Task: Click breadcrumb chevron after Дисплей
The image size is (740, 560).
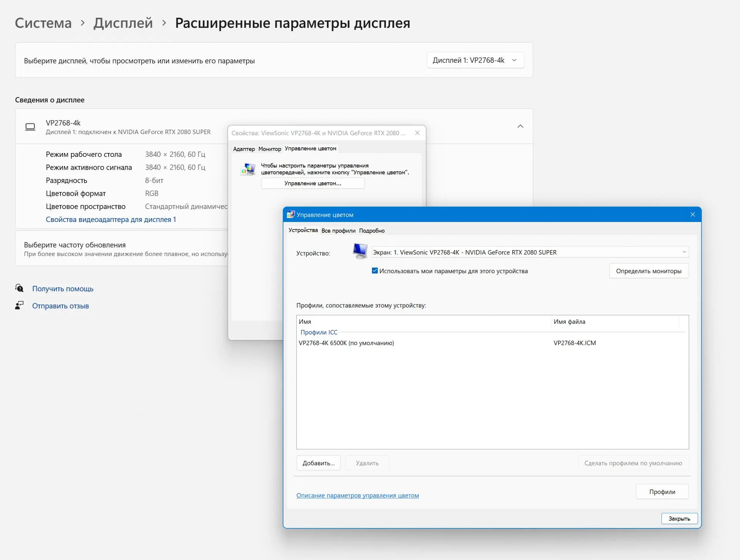Action: click(x=164, y=23)
